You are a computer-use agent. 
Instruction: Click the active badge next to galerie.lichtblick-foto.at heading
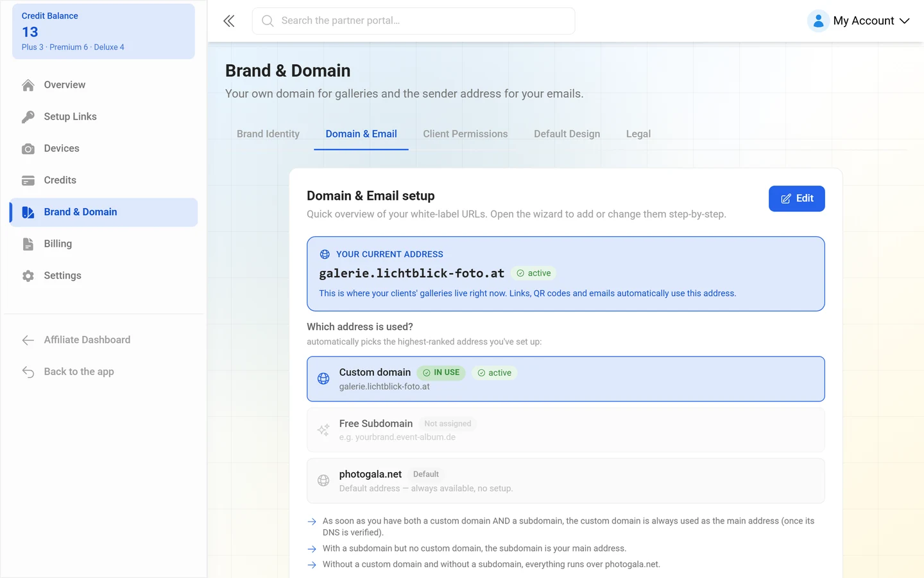click(x=533, y=274)
